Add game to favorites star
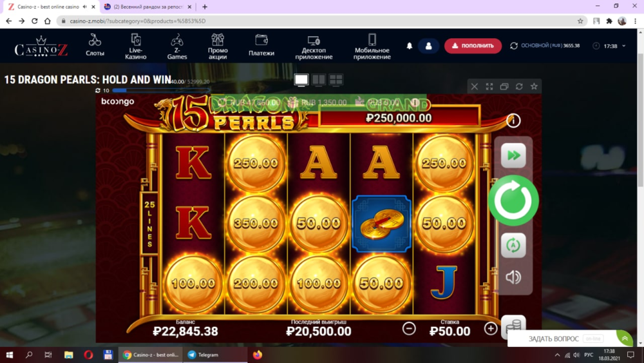 pos(534,86)
